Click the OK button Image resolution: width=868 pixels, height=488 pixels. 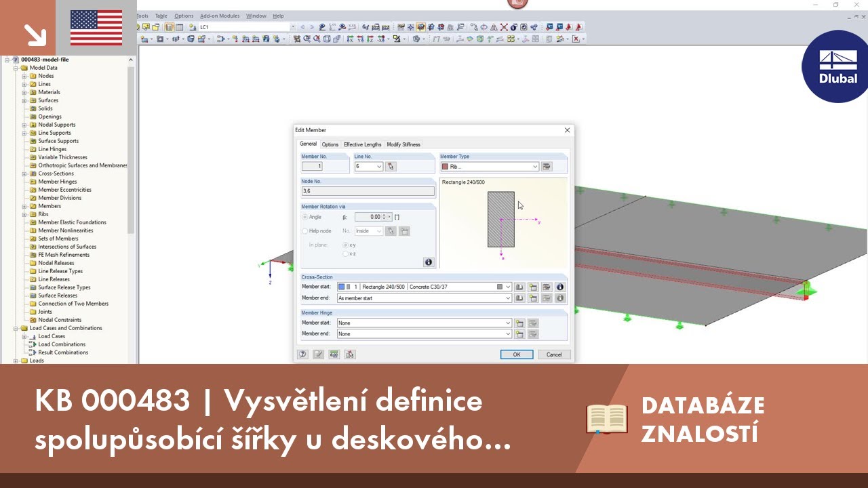point(517,354)
